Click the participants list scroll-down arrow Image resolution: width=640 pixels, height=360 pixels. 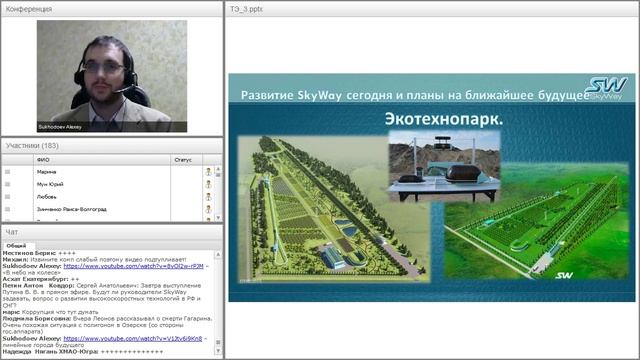[x=218, y=218]
